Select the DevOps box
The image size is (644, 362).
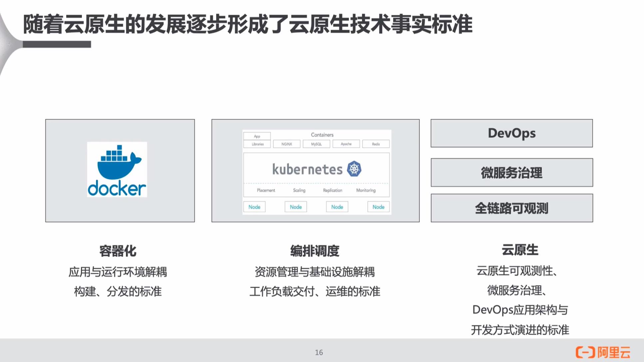click(x=511, y=133)
